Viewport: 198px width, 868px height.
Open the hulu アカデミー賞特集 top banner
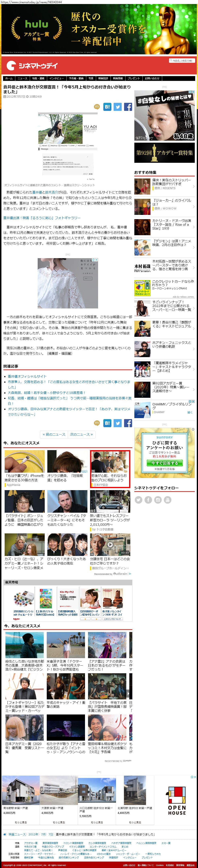(99, 29)
